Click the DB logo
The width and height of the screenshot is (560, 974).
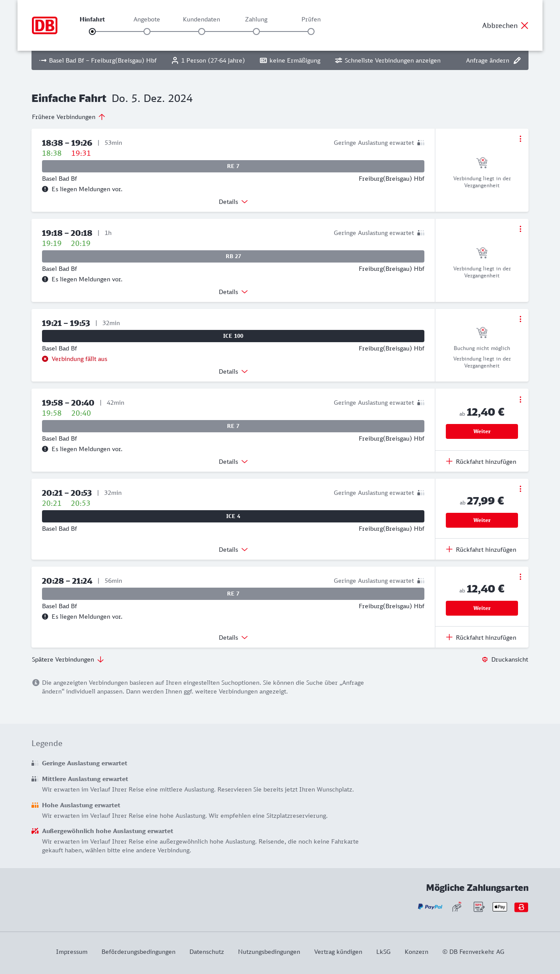(45, 25)
